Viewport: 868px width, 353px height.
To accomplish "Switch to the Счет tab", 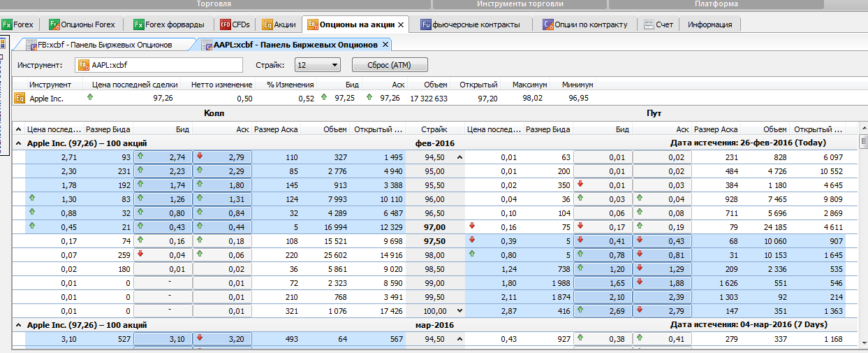I will (x=659, y=24).
